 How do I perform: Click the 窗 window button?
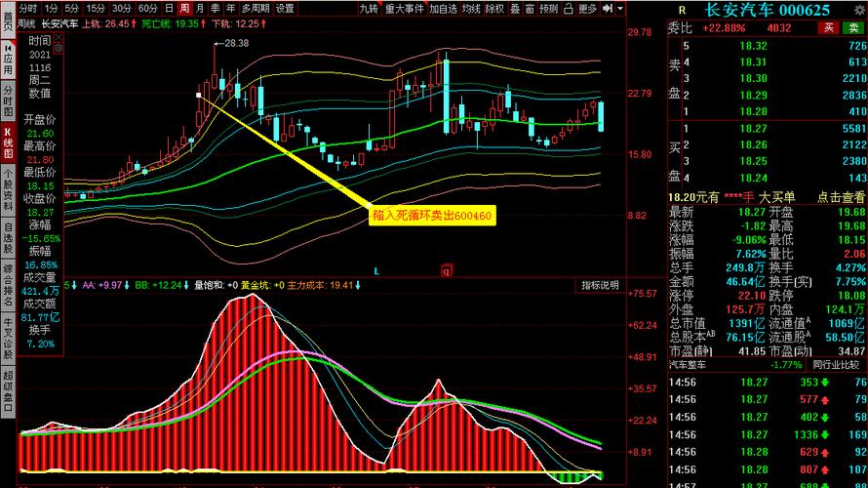click(530, 9)
